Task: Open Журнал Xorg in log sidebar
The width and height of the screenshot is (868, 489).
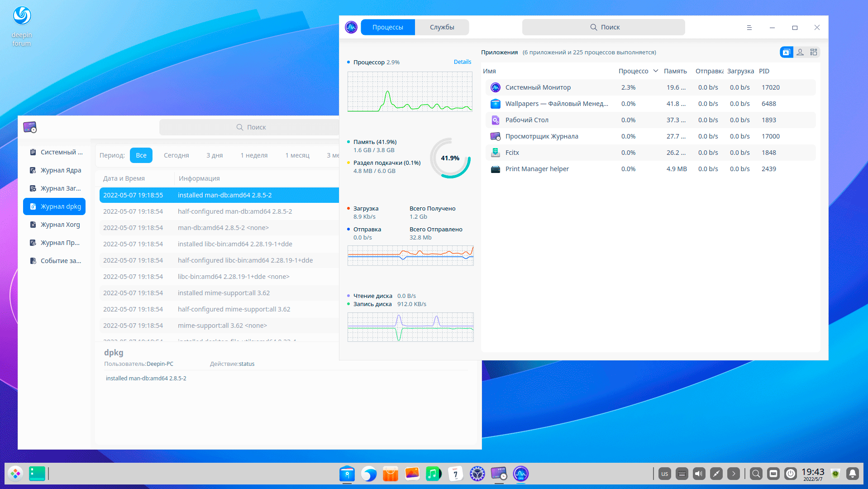Action: (x=60, y=225)
